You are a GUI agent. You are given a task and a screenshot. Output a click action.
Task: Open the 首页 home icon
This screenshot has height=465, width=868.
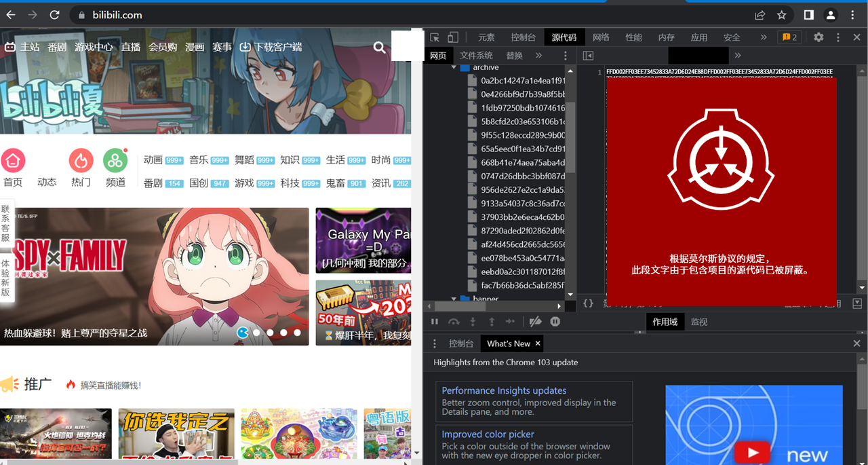[13, 161]
